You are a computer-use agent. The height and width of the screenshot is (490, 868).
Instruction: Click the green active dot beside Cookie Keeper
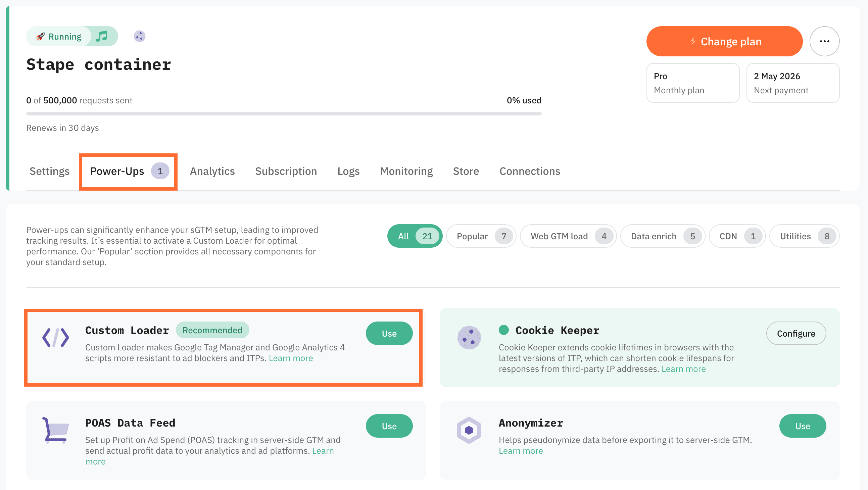tap(503, 330)
